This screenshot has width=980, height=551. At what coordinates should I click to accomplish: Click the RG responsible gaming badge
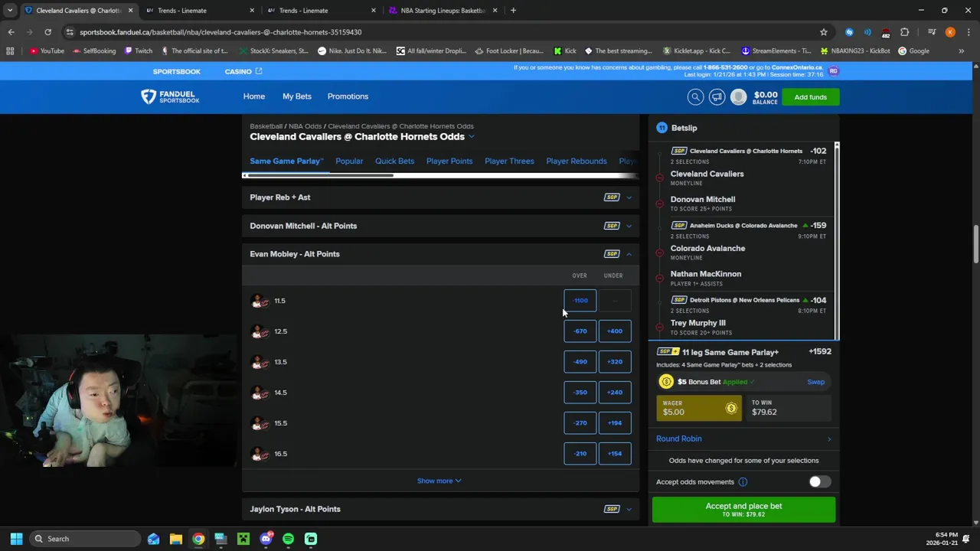click(833, 71)
